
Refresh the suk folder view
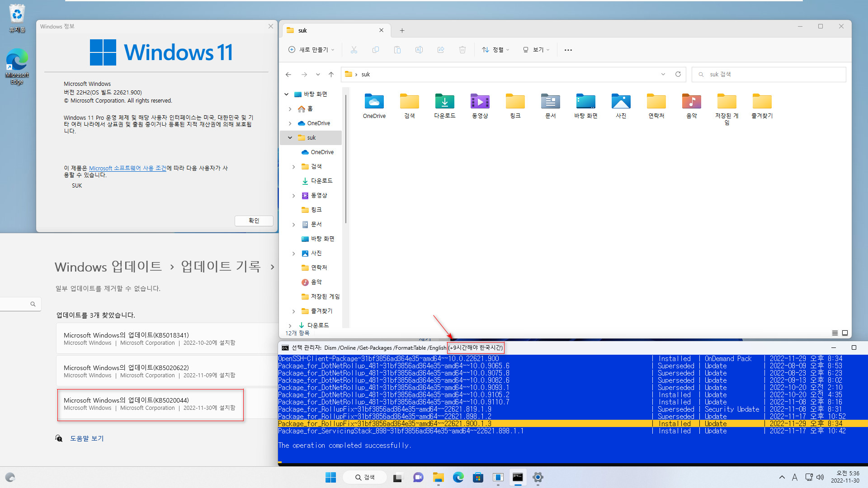[x=678, y=74]
